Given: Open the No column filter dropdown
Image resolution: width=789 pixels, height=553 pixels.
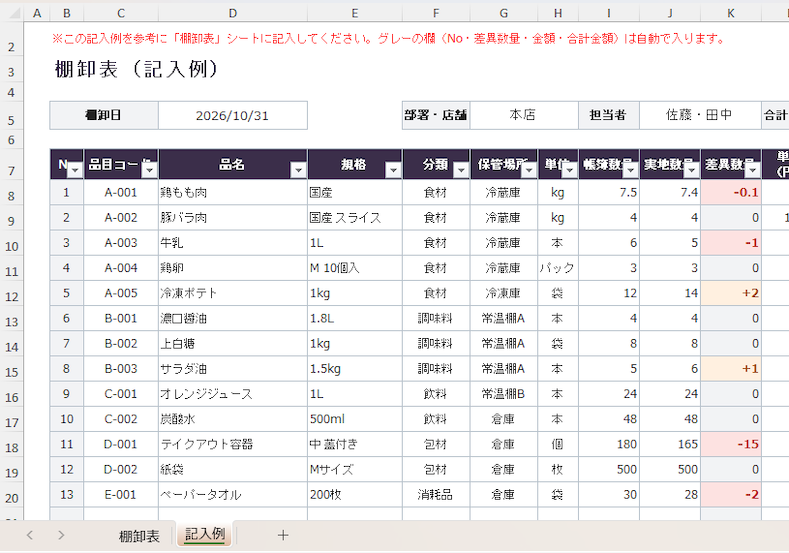Looking at the screenshot, I should pyautogui.click(x=75, y=171).
